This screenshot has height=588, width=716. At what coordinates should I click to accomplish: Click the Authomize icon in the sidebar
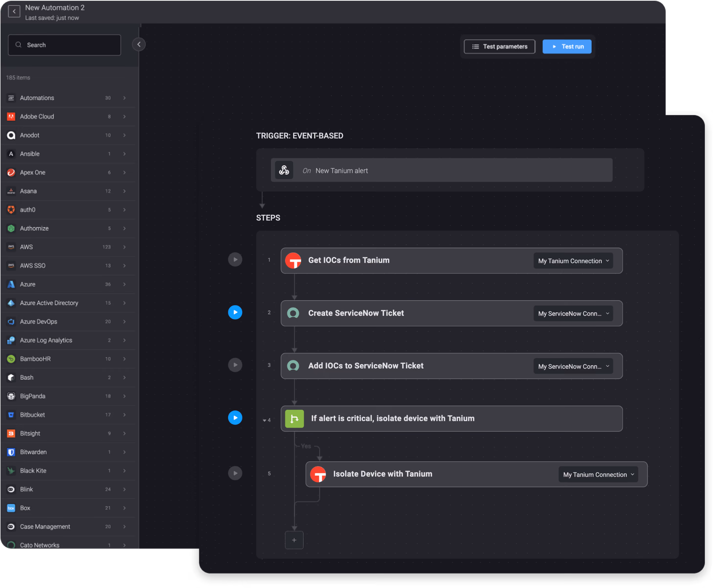pos(11,228)
